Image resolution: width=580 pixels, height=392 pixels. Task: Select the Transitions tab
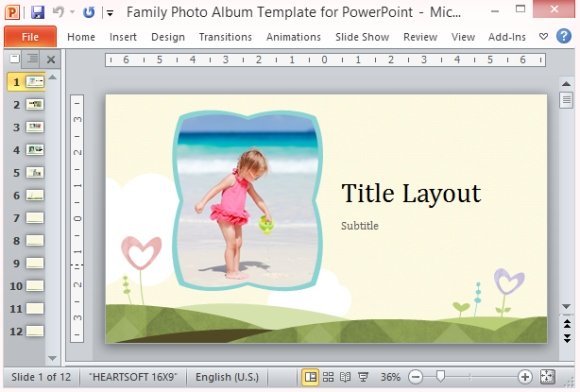(x=225, y=37)
